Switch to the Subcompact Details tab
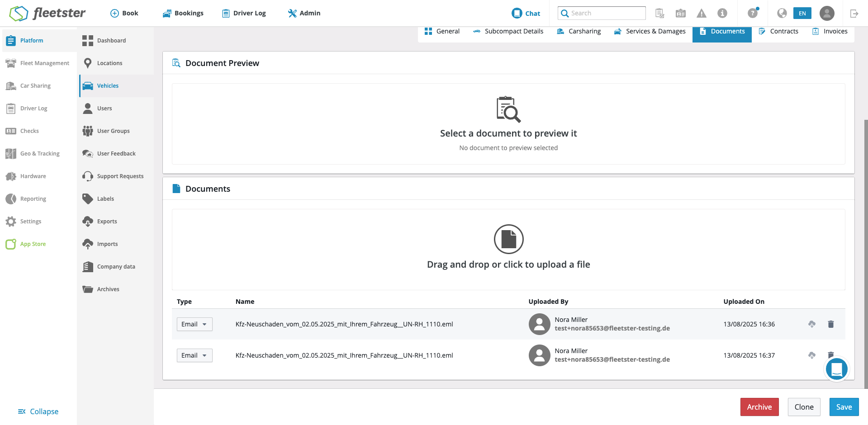The height and width of the screenshot is (425, 868). tap(508, 32)
